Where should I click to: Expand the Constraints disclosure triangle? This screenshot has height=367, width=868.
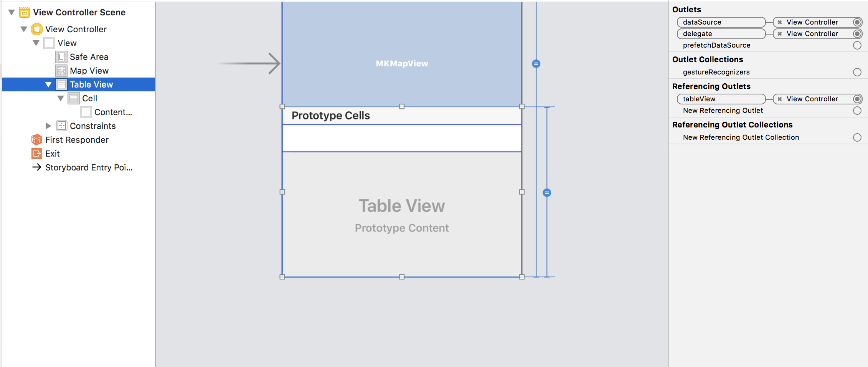[x=48, y=126]
